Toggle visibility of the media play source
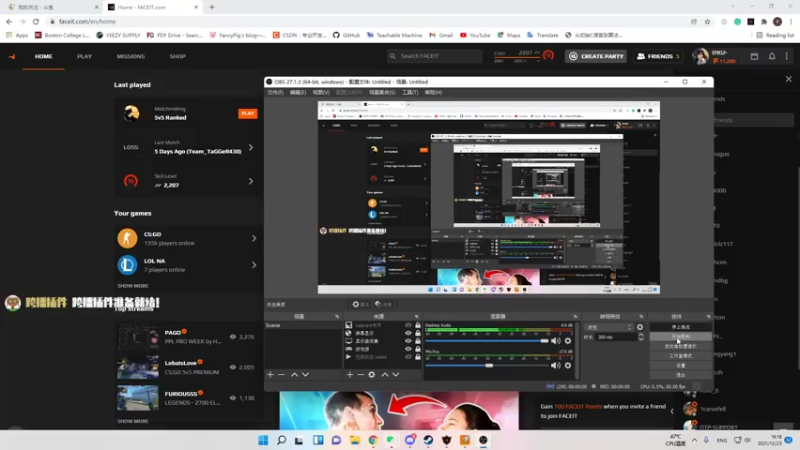Screen dimensions: 800x450 [408, 357]
